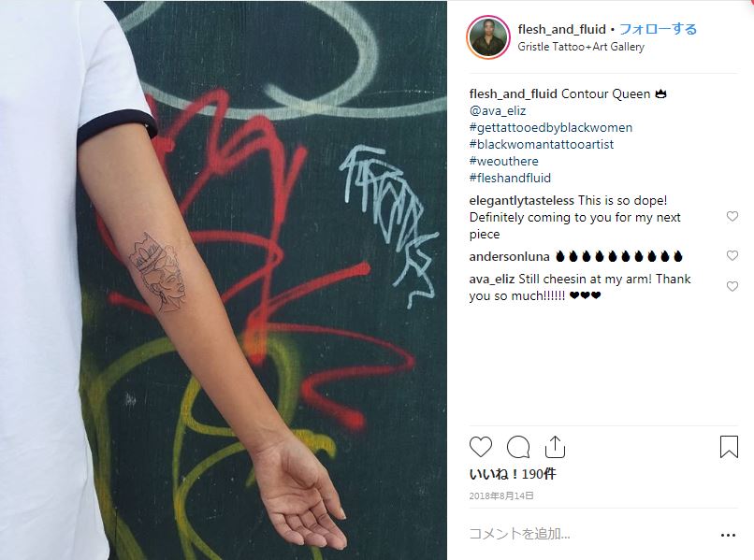Open the #gettattooedbyblackwomen hashtag
The image size is (754, 560).
551,127
